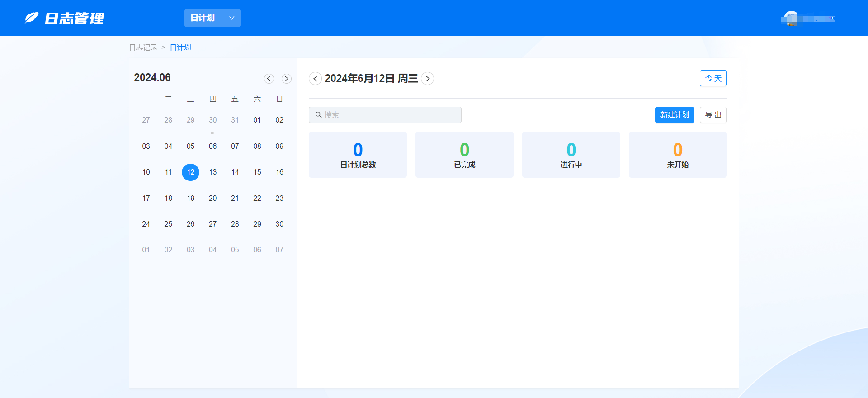Open the 日志记录 breadcrumb link
This screenshot has width=868, height=398.
[143, 47]
